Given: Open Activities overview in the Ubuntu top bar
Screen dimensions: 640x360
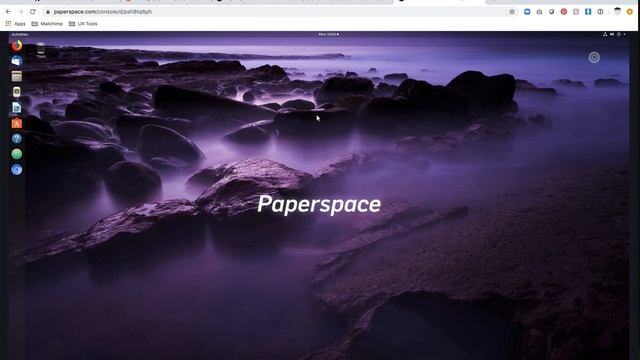Looking at the screenshot, I should click(20, 34).
